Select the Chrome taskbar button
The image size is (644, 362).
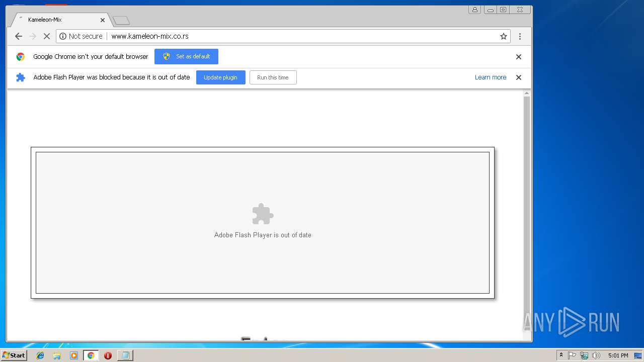pyautogui.click(x=91, y=355)
